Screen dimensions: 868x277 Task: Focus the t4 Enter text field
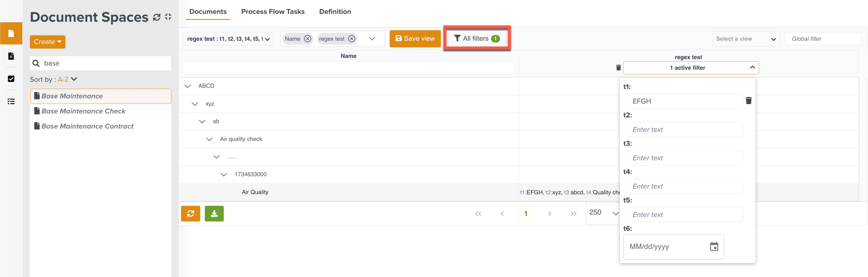click(x=684, y=186)
